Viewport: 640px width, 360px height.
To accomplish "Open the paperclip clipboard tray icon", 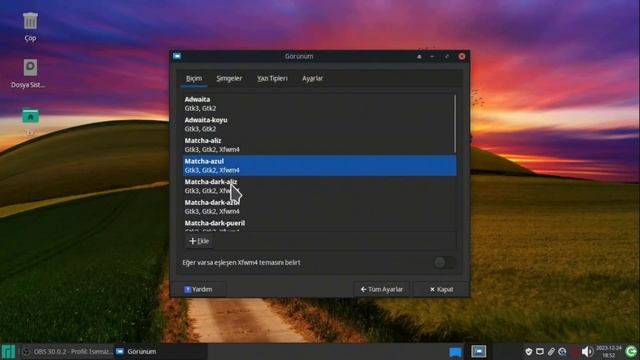I will tap(551, 351).
